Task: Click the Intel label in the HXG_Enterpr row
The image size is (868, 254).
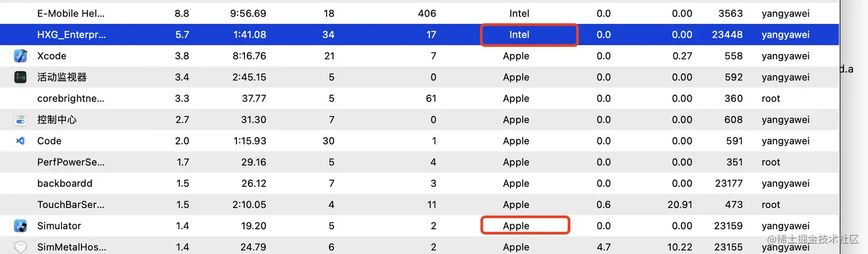Action: click(519, 35)
